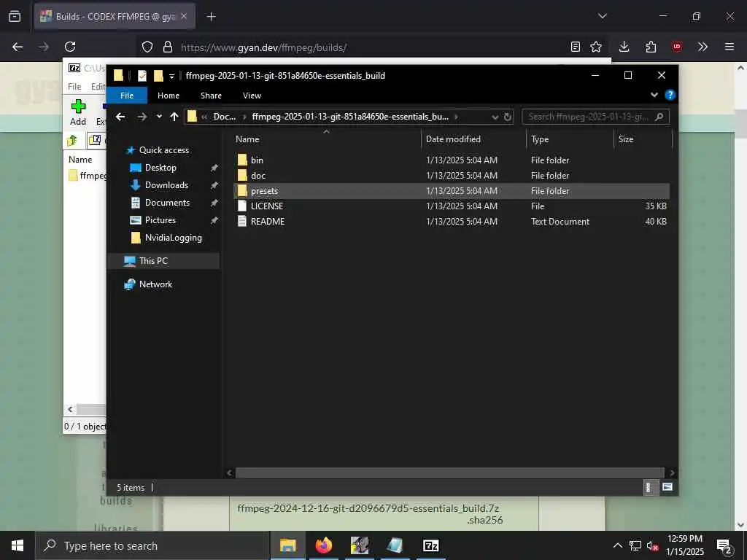
Task: Go back in File Explorer
Action: [x=120, y=117]
